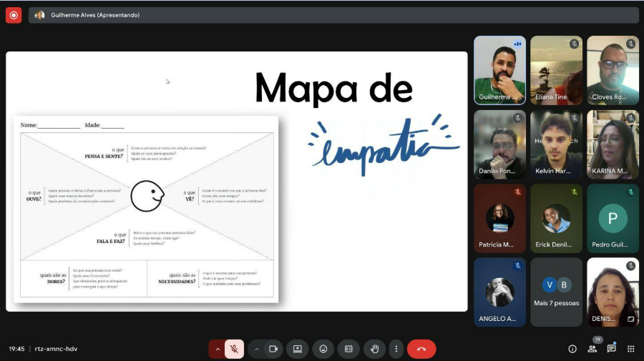Viewport: 644px width, 361px height.
Task: Turn on closed captions
Action: (x=348, y=349)
